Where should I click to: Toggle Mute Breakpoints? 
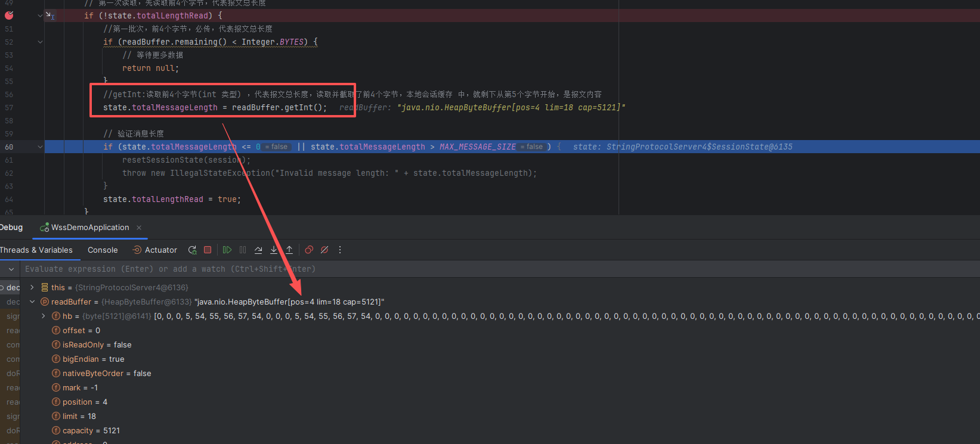pos(324,250)
